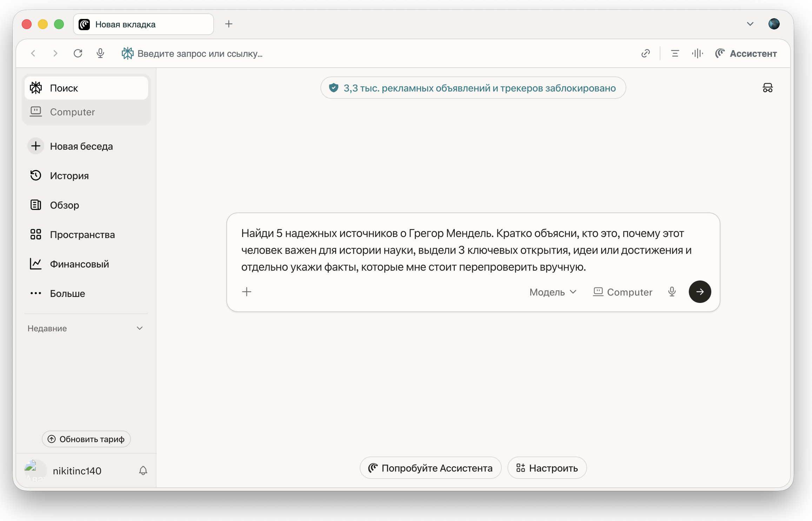Open История
The width and height of the screenshot is (812, 521).
pyautogui.click(x=86, y=176)
